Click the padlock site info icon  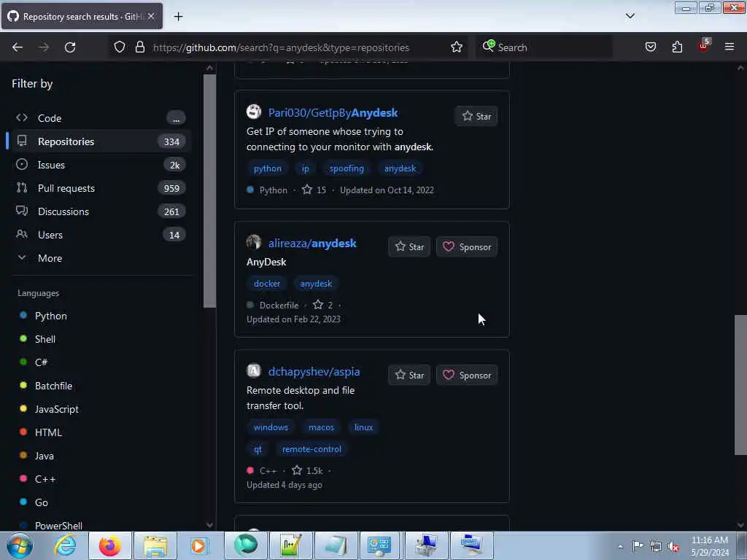139,47
